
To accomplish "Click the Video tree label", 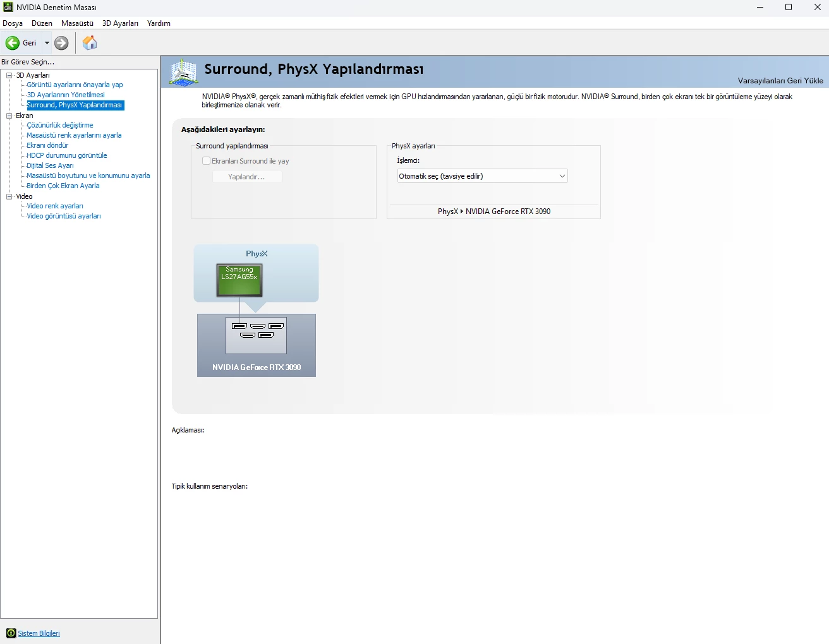I will click(24, 196).
